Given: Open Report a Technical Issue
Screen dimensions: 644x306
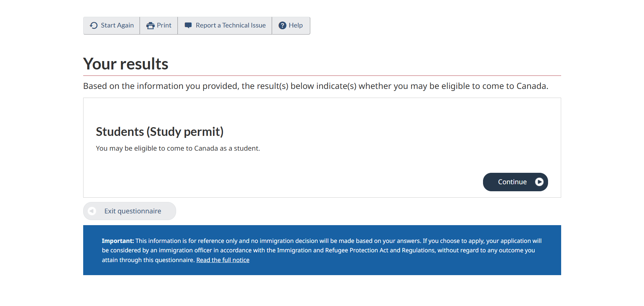Looking at the screenshot, I should point(230,25).
